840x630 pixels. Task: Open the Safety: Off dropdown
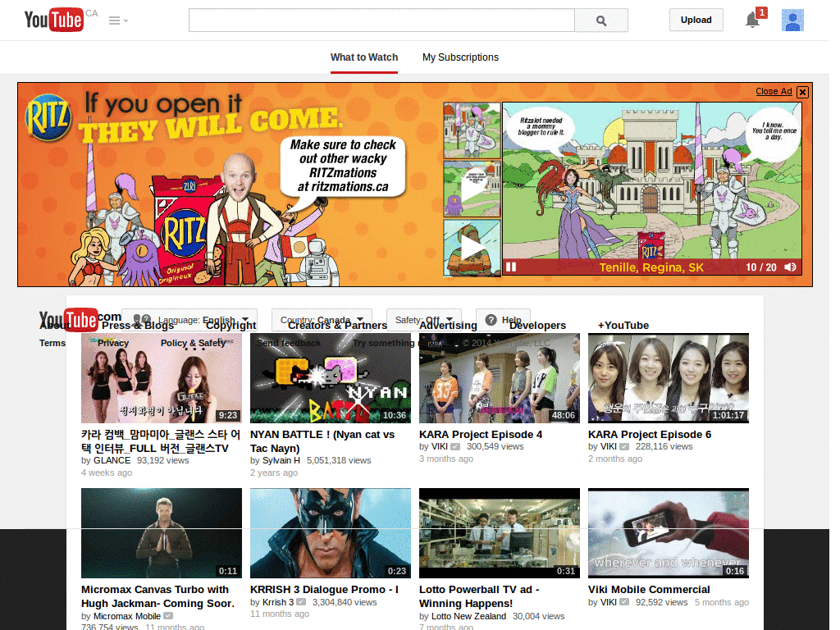[x=424, y=320]
